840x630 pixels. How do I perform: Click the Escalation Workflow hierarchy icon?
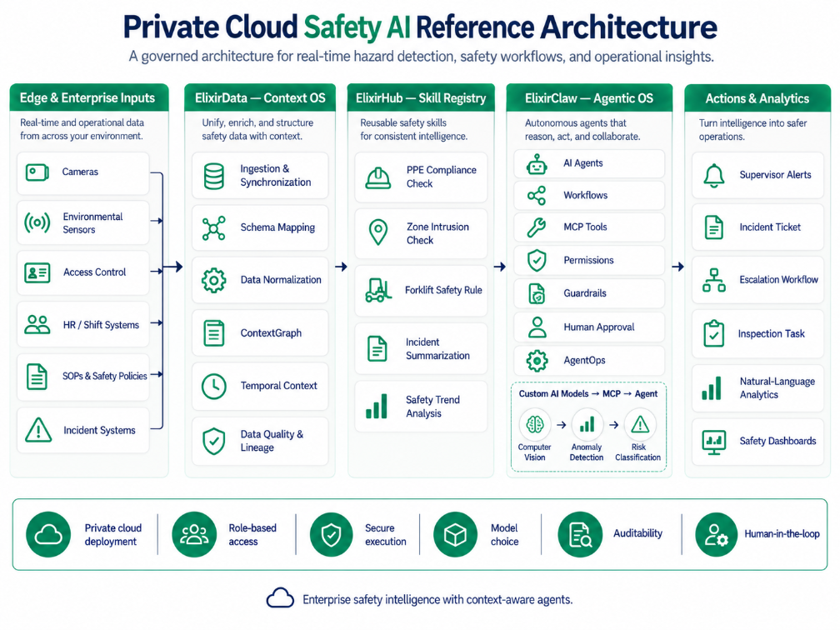point(714,280)
